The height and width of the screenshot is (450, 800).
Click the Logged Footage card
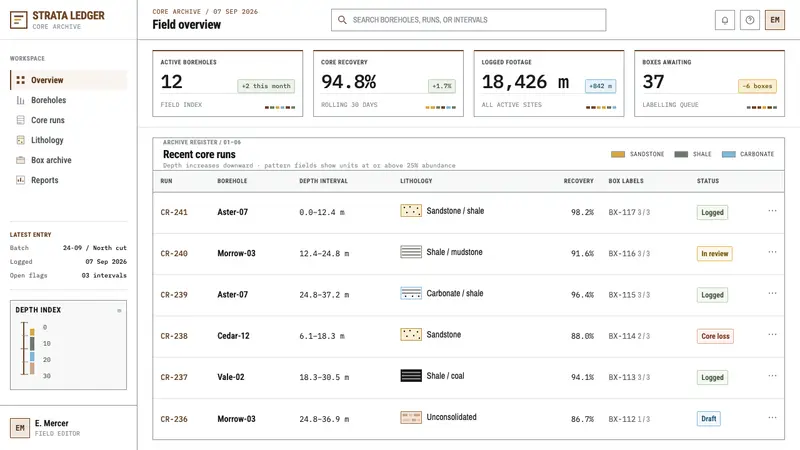tap(548, 83)
